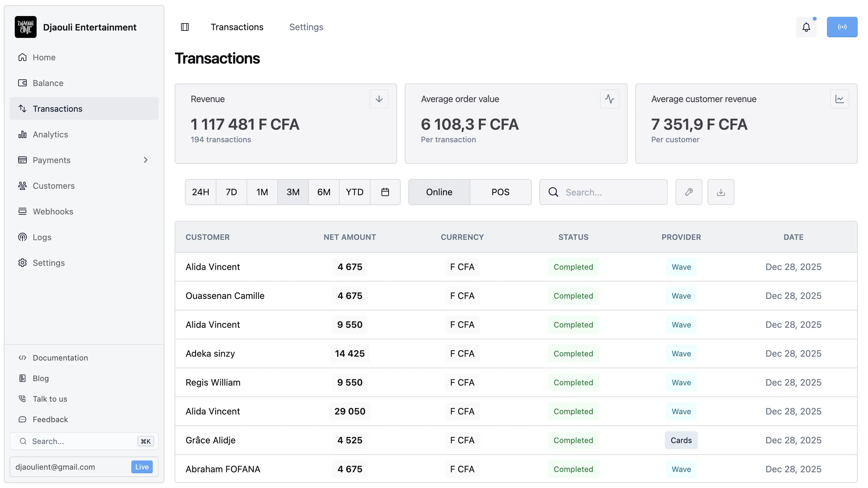Open the Feedback link
Screen dimensions: 868x488
(x=50, y=419)
